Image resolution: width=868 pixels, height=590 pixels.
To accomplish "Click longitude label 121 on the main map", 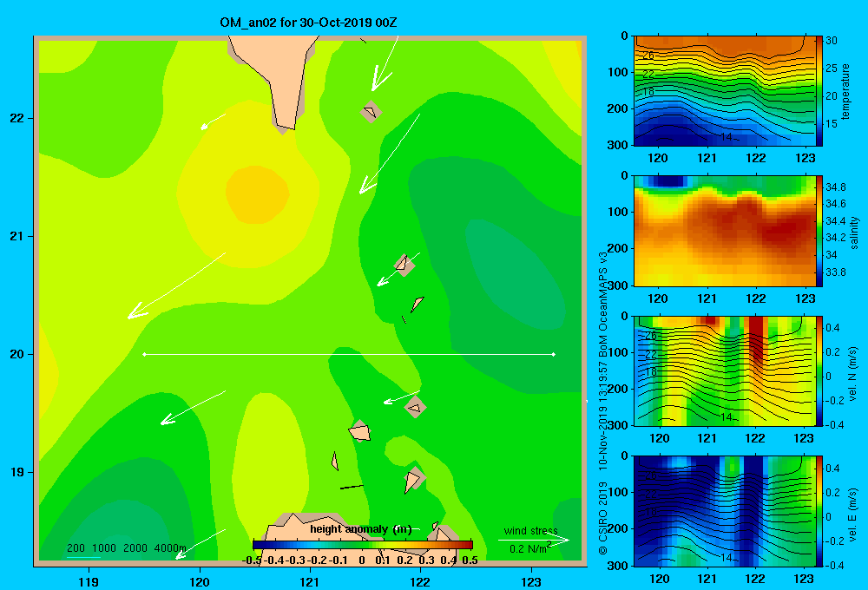I will point(310,581).
